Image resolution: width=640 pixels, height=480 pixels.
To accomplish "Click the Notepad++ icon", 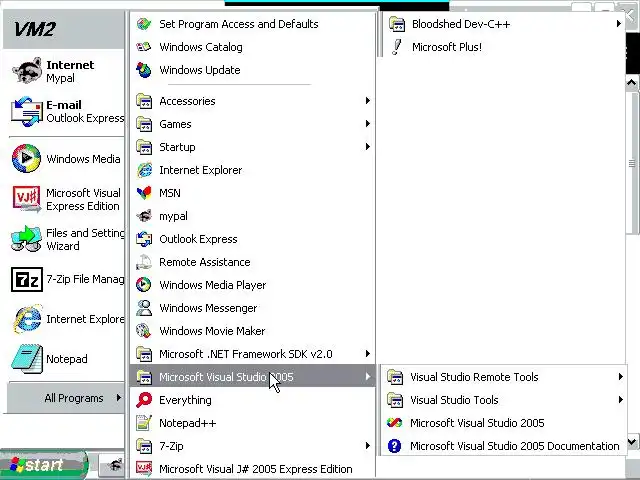I will (x=144, y=423).
